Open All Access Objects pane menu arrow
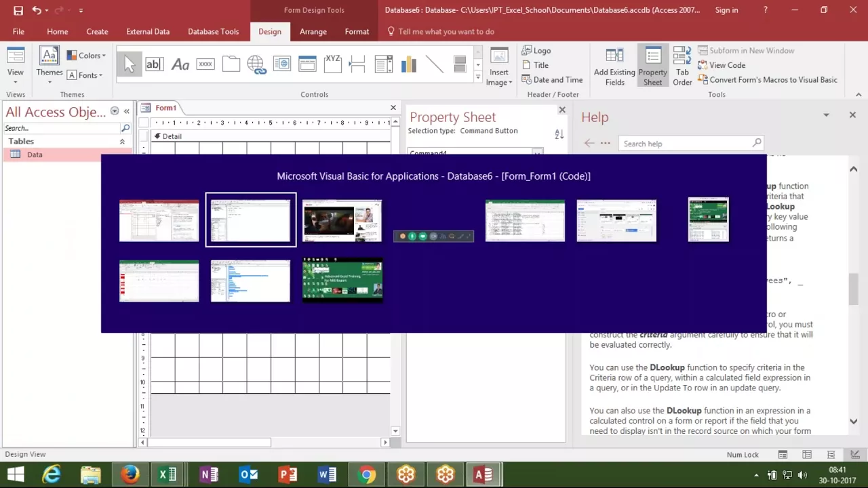The image size is (868, 488). point(115,111)
